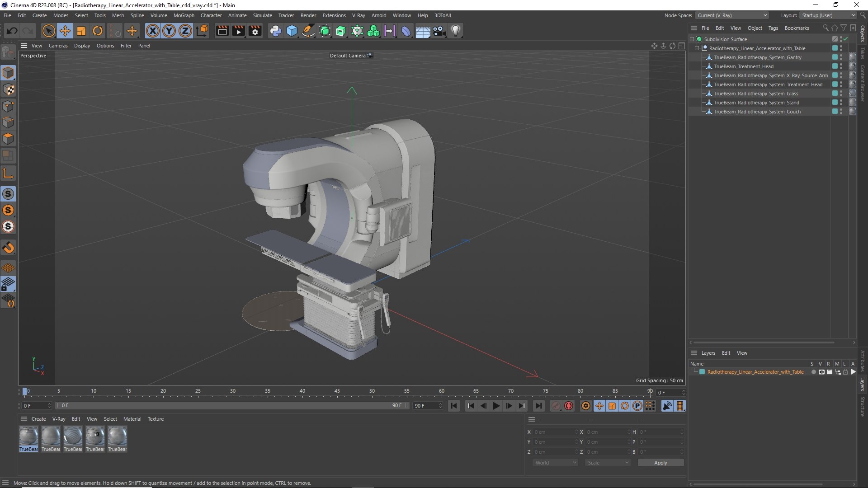Image resolution: width=868 pixels, height=488 pixels.
Task: Click Enable Snap magnet icon
Action: 8,247
